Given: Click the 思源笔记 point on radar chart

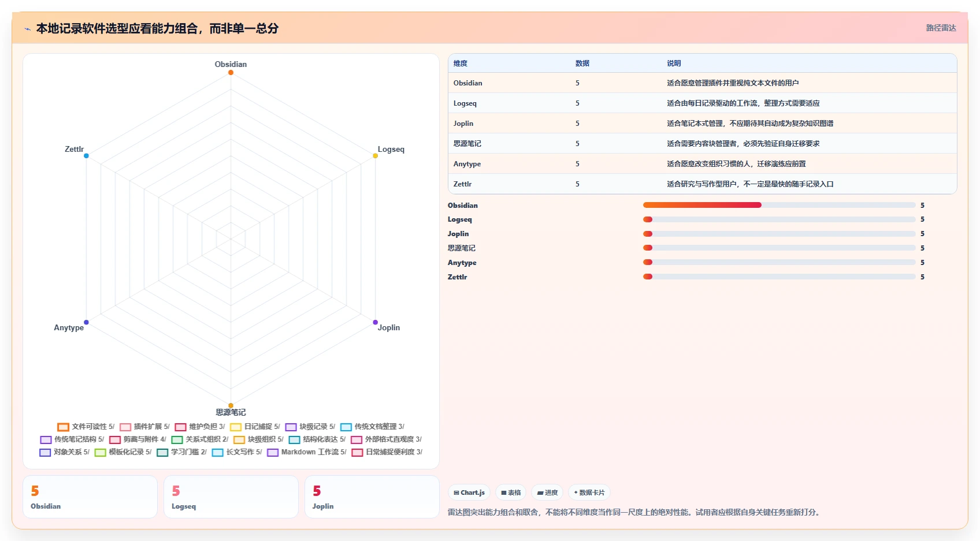Looking at the screenshot, I should [231, 405].
